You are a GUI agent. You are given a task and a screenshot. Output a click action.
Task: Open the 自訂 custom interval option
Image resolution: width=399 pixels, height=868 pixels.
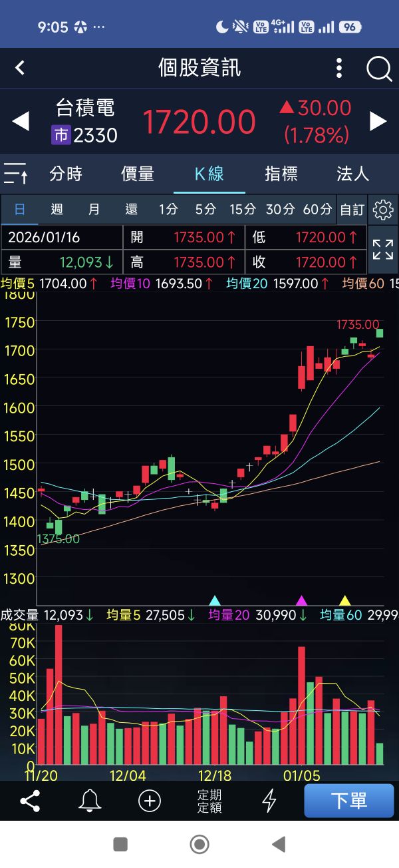pos(352,210)
